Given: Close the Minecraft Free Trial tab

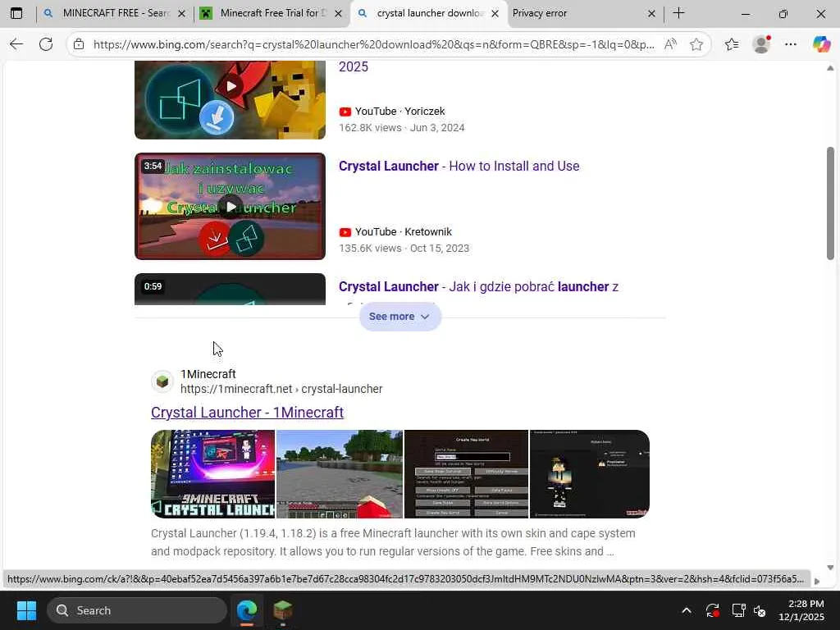Looking at the screenshot, I should (x=338, y=14).
